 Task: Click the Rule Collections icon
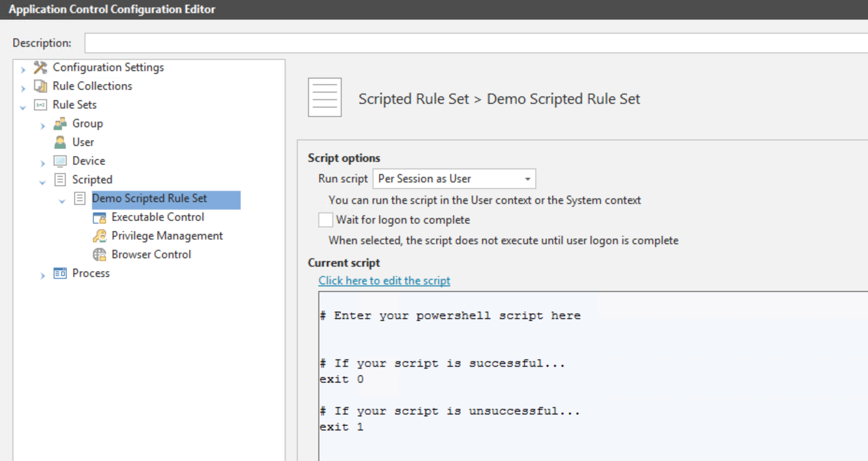41,86
